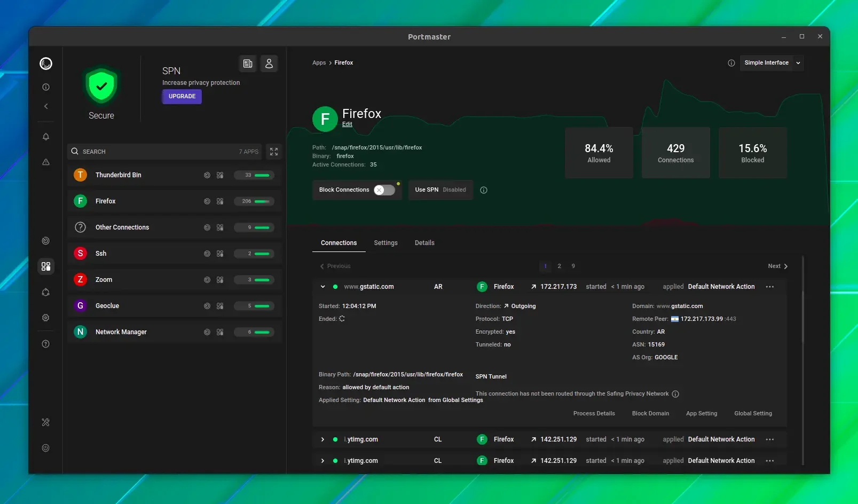Collapse the www.gstatic.com connection row
Viewport: 858px width, 504px height.
tap(322, 287)
